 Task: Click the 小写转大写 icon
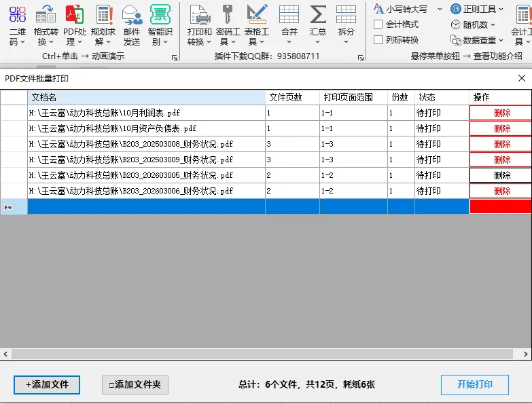(x=378, y=9)
